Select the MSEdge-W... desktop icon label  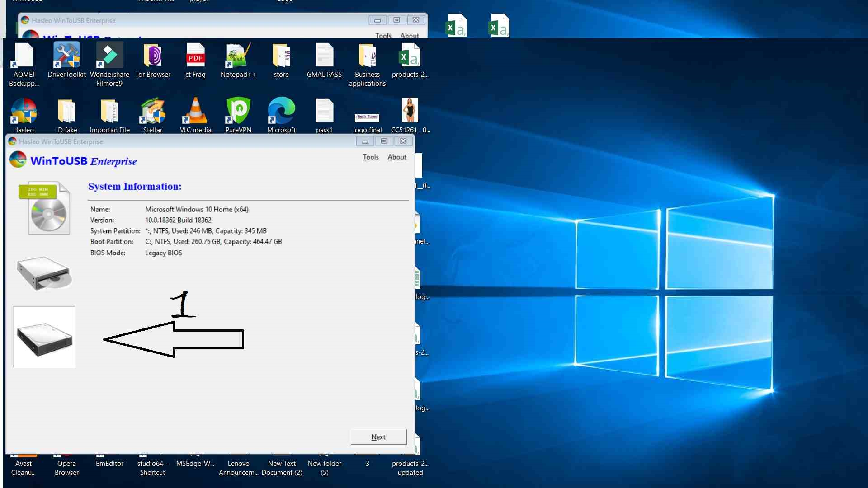pyautogui.click(x=195, y=464)
